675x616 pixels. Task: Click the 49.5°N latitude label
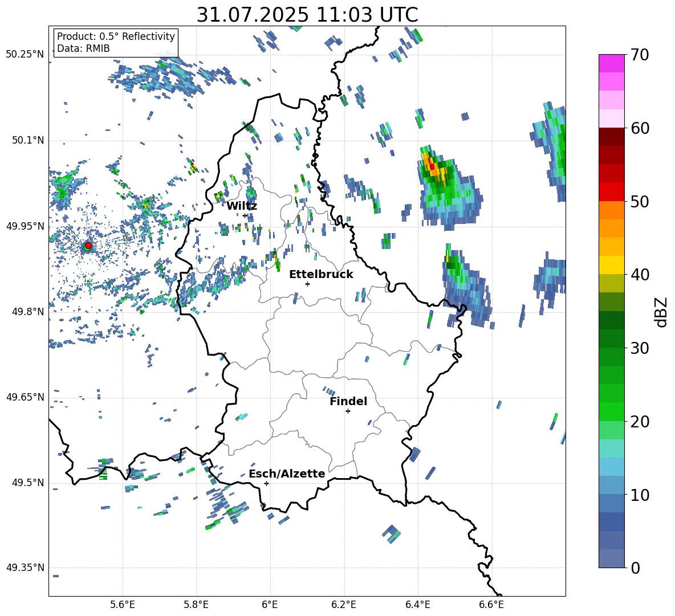(28, 483)
